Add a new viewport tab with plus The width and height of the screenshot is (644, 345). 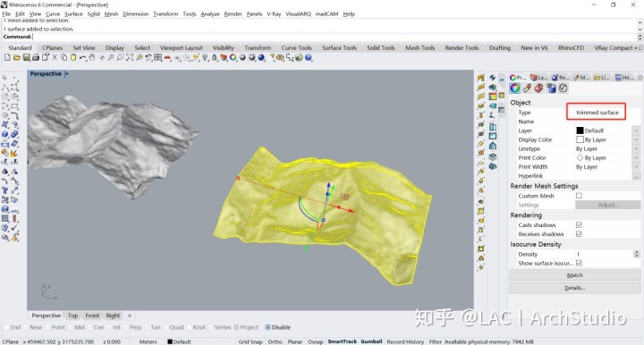click(130, 316)
